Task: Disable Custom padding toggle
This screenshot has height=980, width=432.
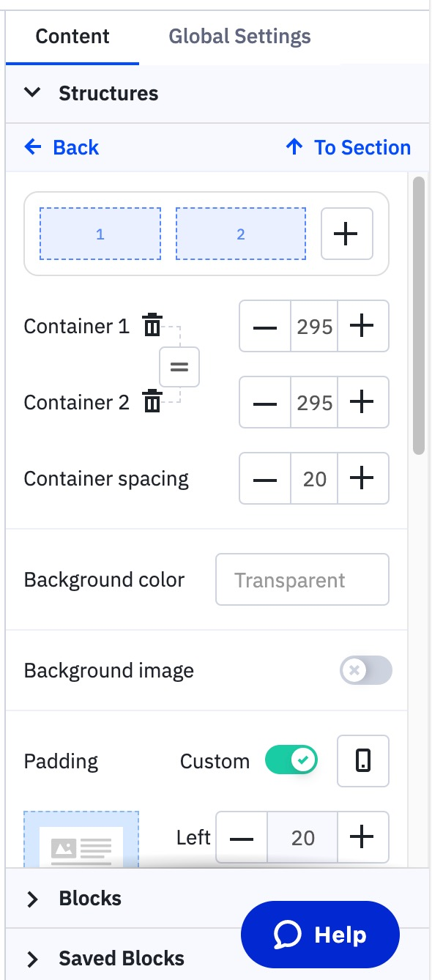Action: (291, 760)
